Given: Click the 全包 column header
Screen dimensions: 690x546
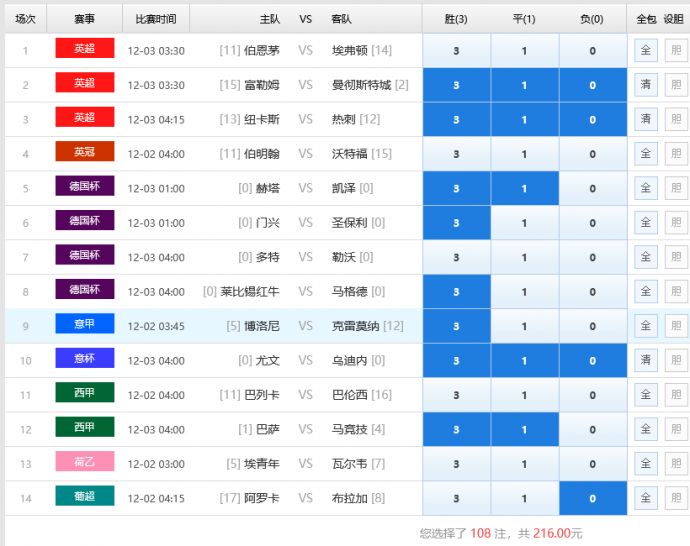Looking at the screenshot, I should coord(645,19).
